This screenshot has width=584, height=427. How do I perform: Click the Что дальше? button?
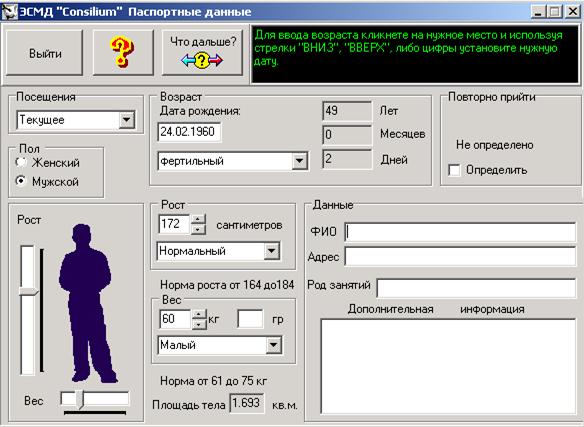(202, 53)
